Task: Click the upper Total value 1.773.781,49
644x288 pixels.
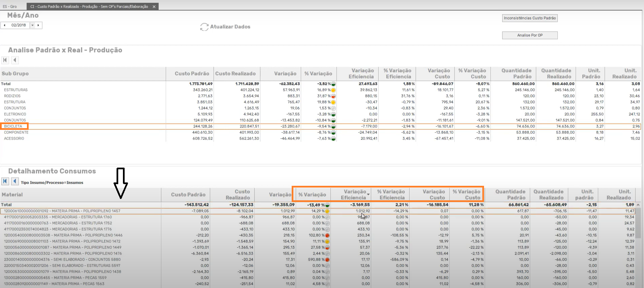Action: 201,84
